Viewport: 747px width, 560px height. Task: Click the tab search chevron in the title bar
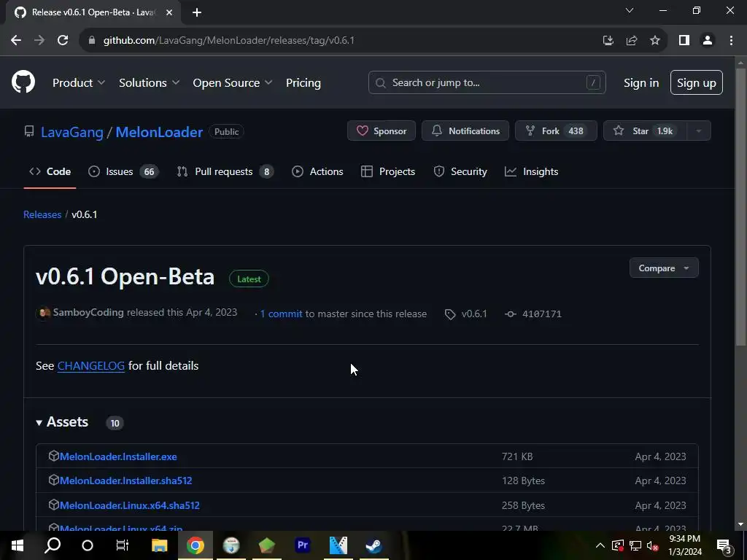coord(630,10)
